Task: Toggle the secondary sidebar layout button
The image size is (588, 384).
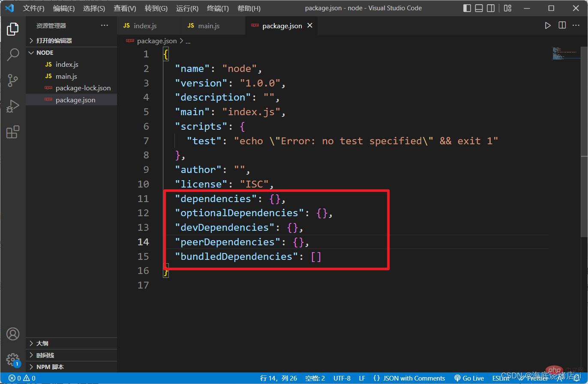Action: click(491, 8)
